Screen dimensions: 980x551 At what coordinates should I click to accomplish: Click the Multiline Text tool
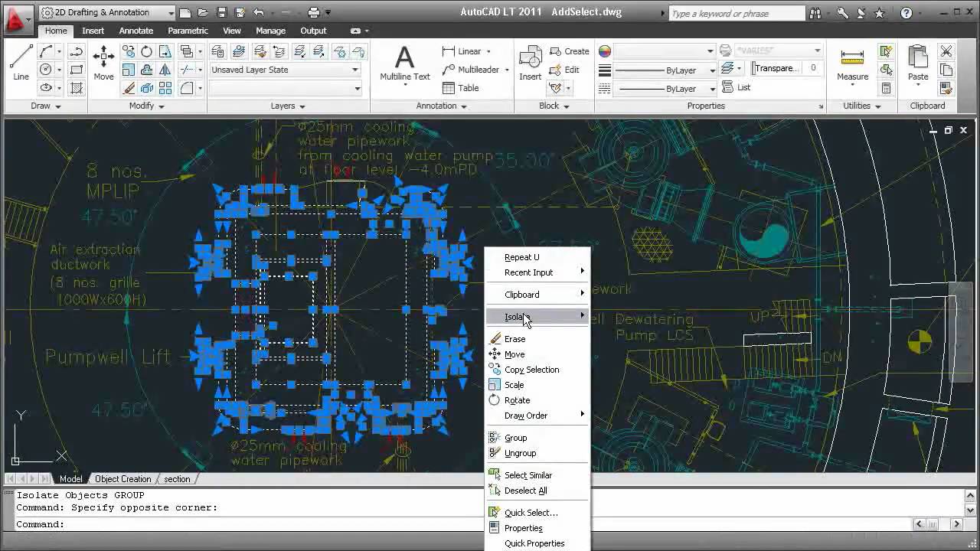tap(404, 63)
